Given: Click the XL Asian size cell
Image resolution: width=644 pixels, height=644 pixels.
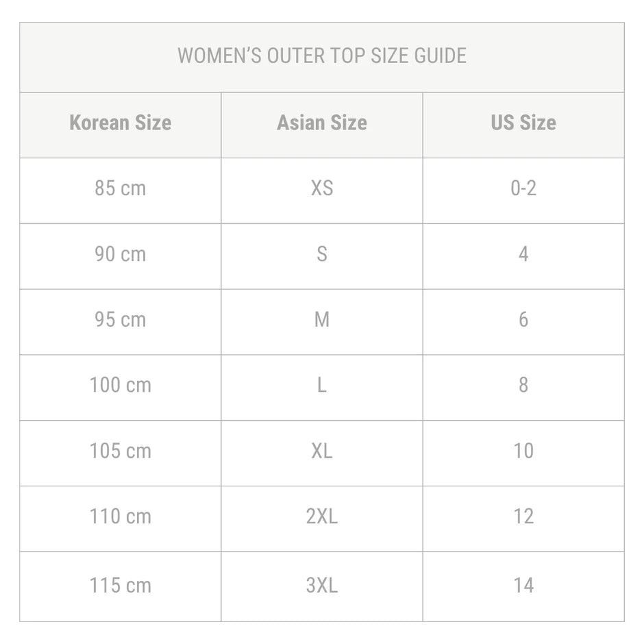Looking at the screenshot, I should [x=322, y=451].
